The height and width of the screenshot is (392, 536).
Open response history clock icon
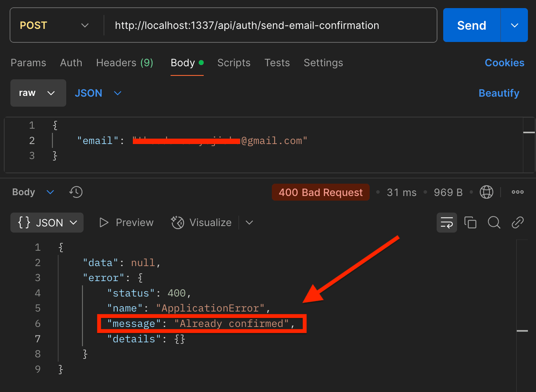coord(76,192)
